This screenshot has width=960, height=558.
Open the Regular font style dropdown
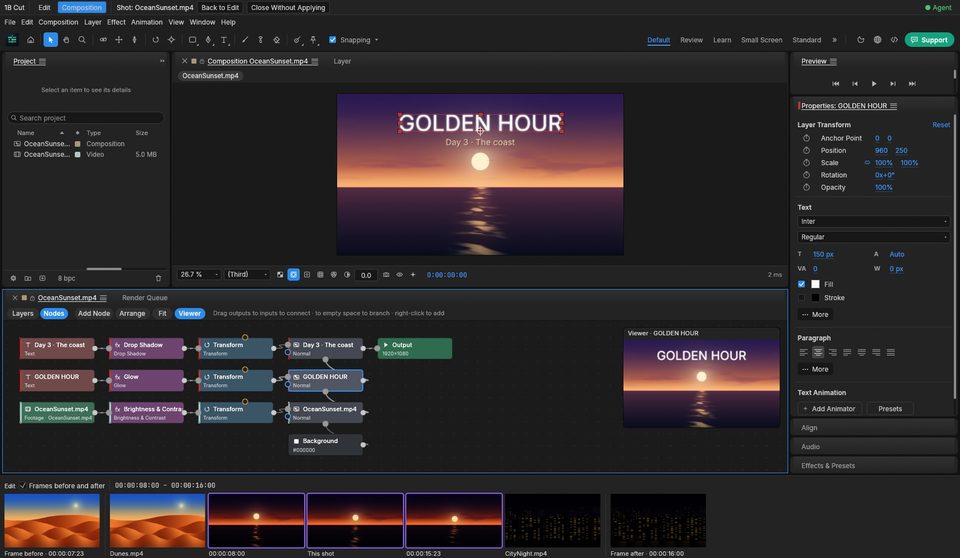pos(874,237)
